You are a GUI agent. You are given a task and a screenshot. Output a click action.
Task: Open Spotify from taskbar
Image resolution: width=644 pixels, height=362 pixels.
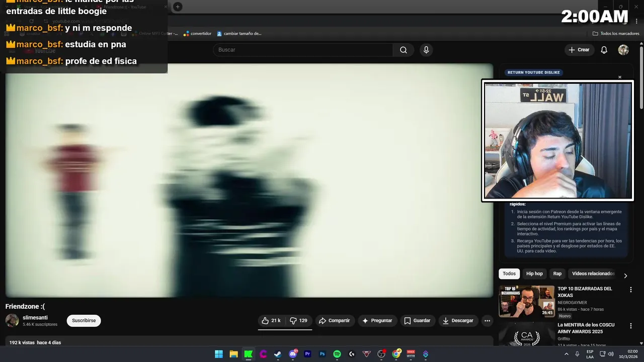[337, 354]
